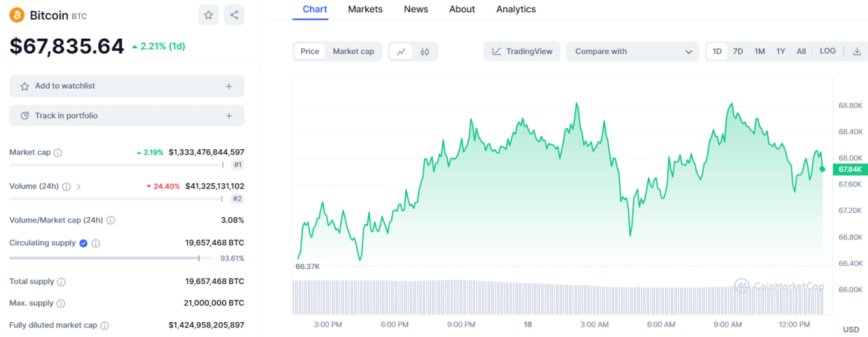This screenshot has height=337, width=868.
Task: Click the verified badge beside Circulating supply
Action: (83, 243)
